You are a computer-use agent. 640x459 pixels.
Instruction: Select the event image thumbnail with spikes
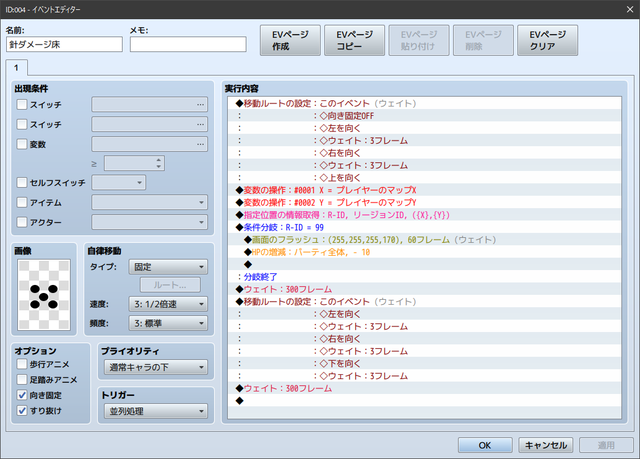pyautogui.click(x=44, y=295)
